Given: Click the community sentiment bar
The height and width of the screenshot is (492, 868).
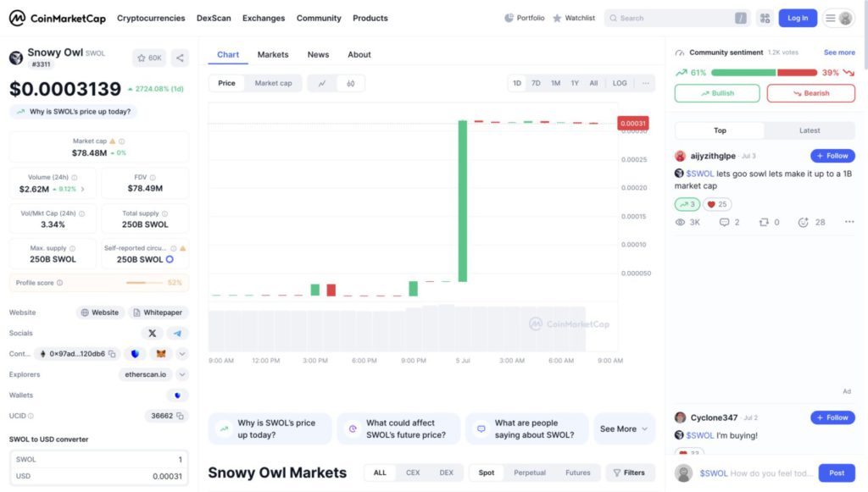Looking at the screenshot, I should tap(764, 73).
